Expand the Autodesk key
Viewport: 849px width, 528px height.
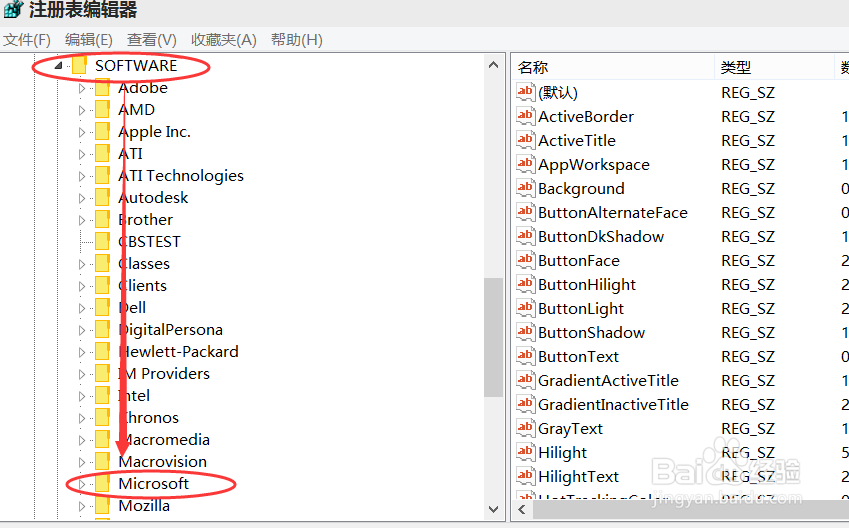82,198
